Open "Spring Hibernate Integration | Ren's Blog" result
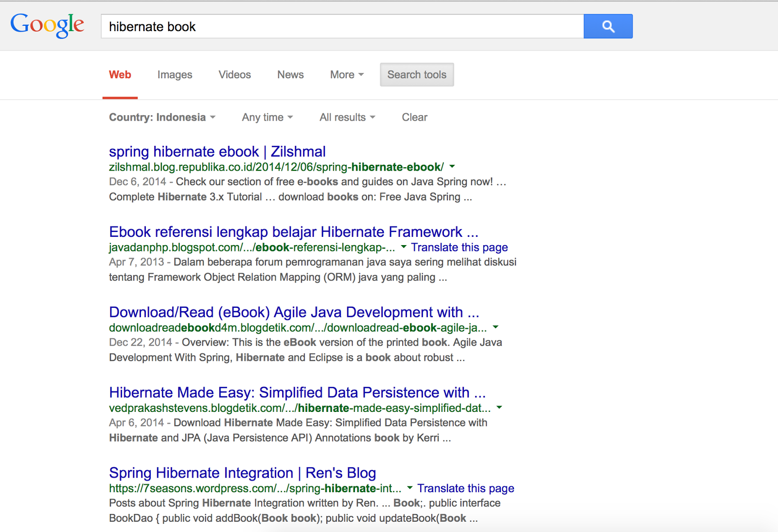Viewport: 778px width, 532px height. click(x=243, y=473)
